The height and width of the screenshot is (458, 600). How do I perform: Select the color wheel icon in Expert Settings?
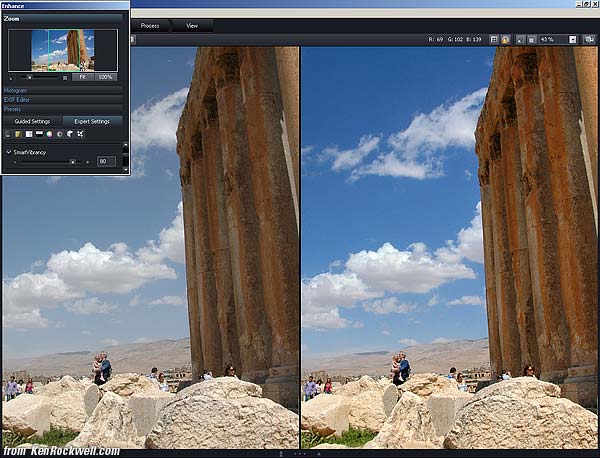pos(49,134)
